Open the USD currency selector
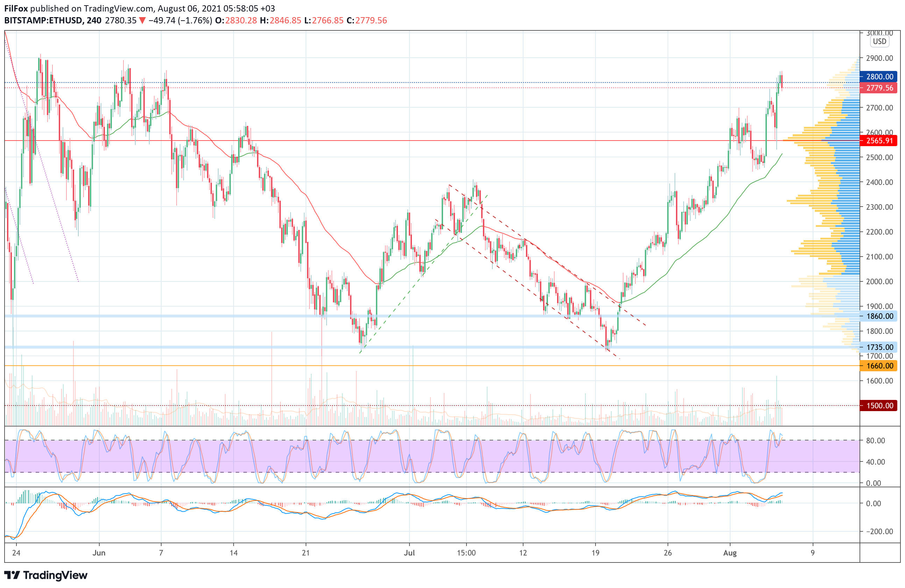This screenshot has height=588, width=905. (x=879, y=42)
